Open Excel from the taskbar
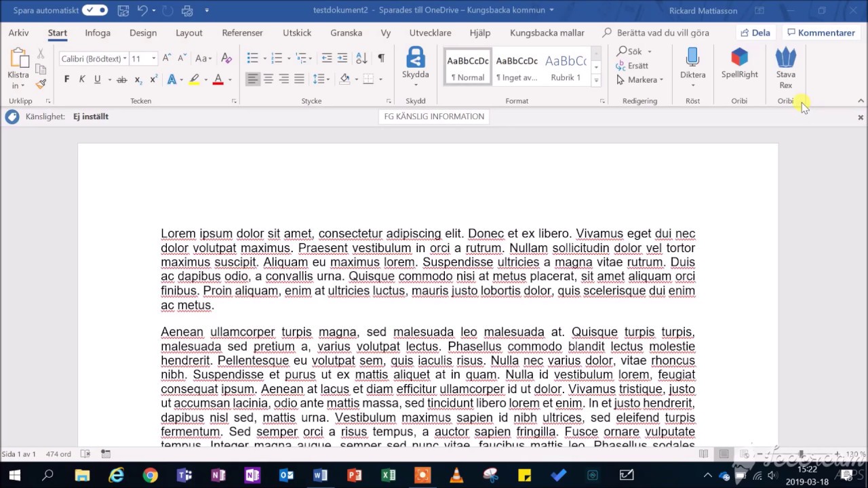The width and height of the screenshot is (868, 488). click(x=389, y=475)
